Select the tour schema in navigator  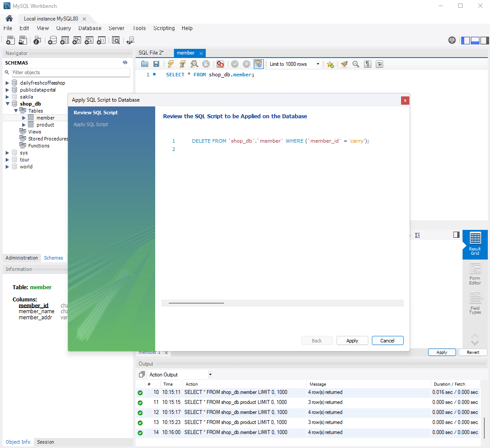point(25,160)
